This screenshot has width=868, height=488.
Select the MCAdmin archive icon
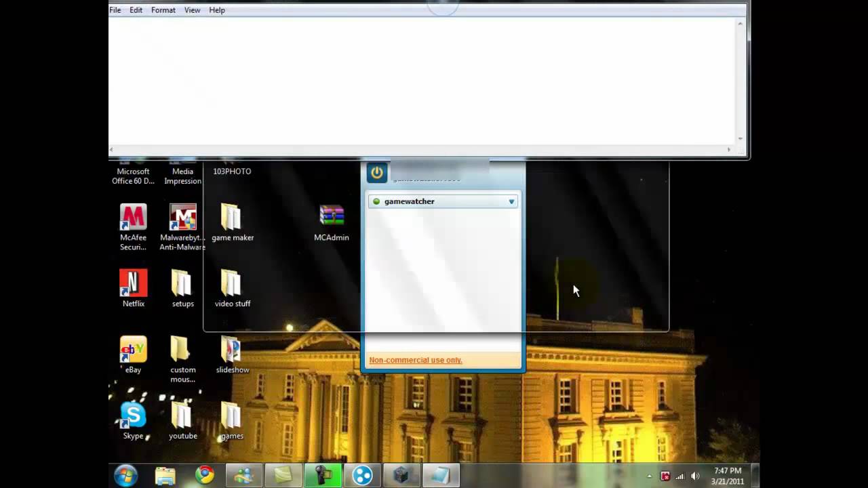pyautogui.click(x=332, y=222)
